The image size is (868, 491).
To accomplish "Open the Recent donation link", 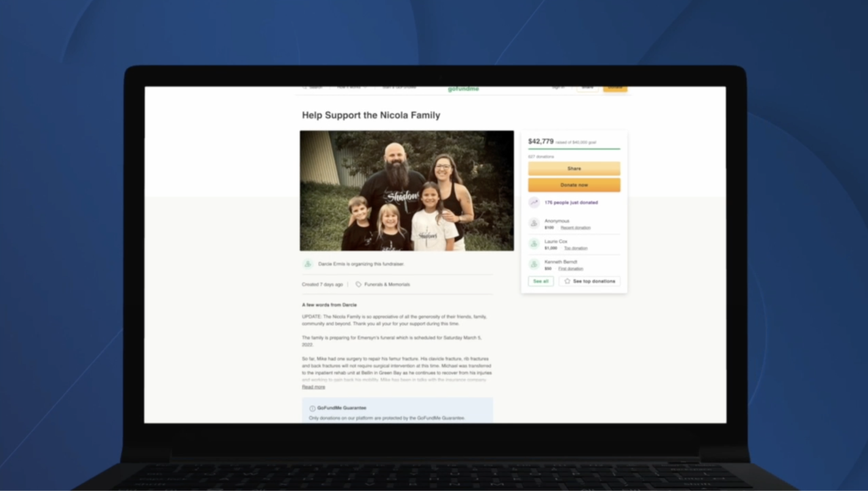I will (x=575, y=228).
